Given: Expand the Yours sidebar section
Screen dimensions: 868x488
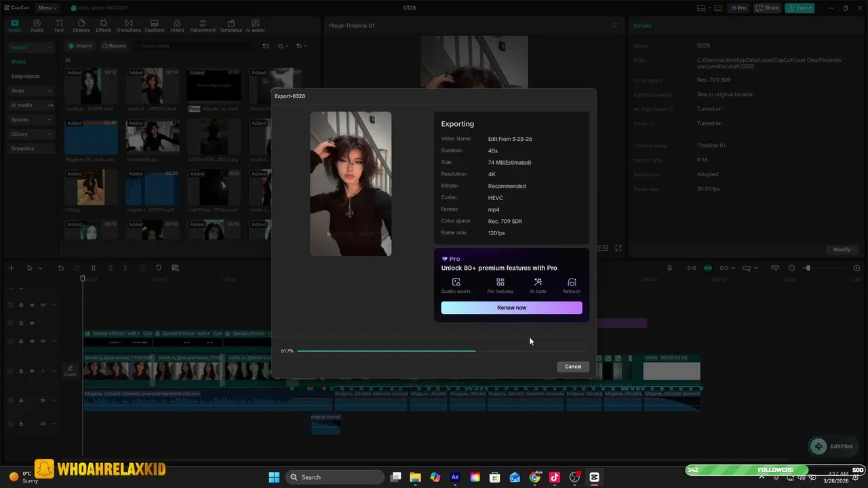Looking at the screenshot, I should [x=31, y=91].
